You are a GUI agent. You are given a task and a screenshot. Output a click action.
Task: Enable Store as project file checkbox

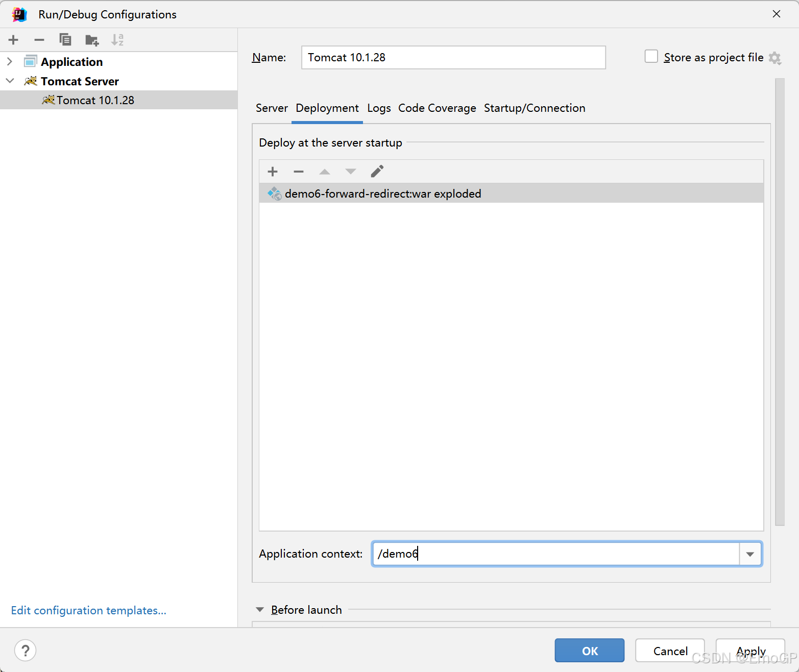click(x=651, y=56)
